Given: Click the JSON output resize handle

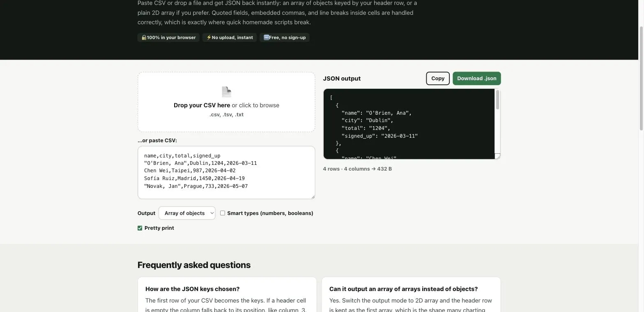Looking at the screenshot, I should pyautogui.click(x=497, y=156).
